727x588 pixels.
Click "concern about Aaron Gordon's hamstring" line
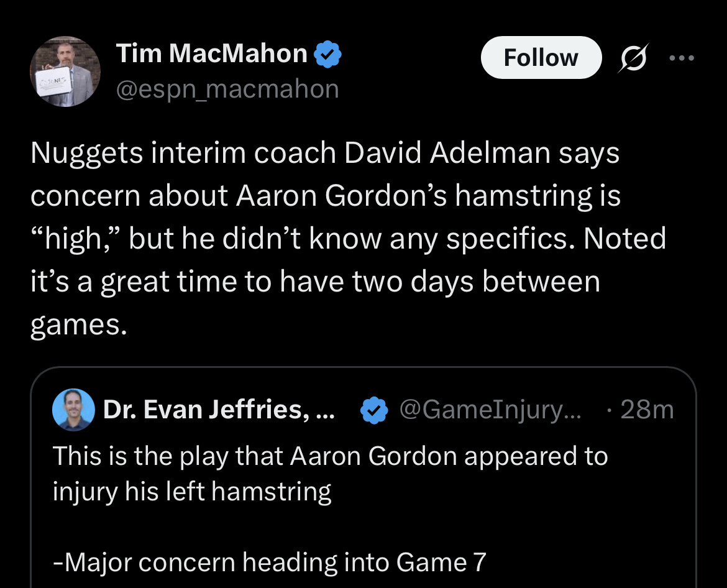[325, 196]
